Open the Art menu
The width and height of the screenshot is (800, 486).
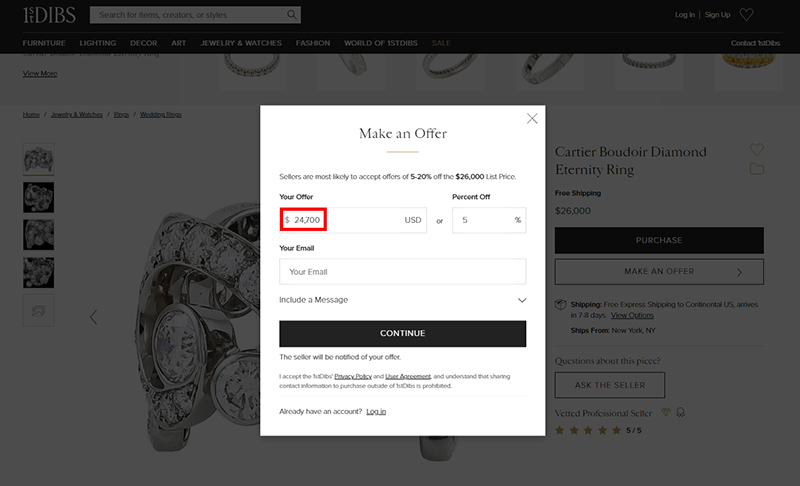point(179,43)
